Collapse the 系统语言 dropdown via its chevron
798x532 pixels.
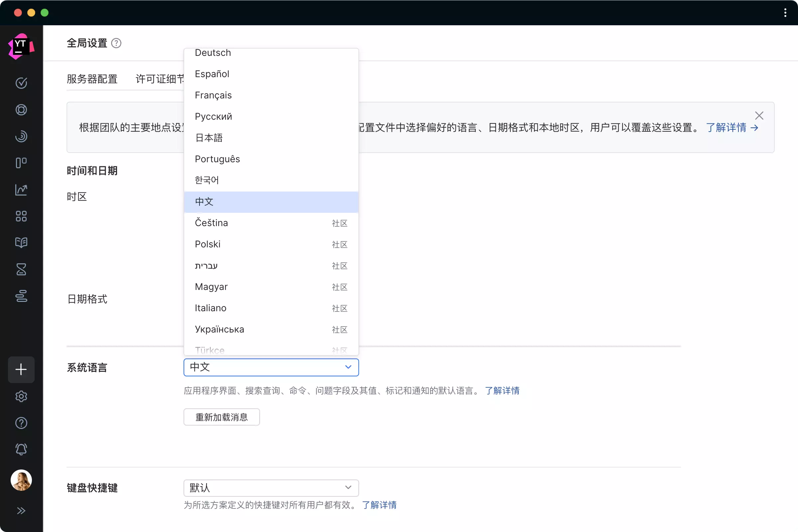click(x=348, y=367)
